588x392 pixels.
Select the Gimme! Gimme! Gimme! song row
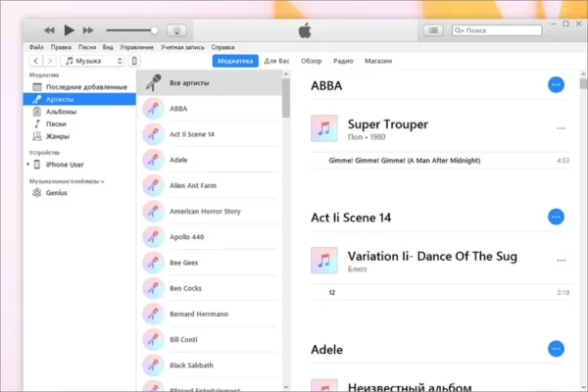point(440,161)
